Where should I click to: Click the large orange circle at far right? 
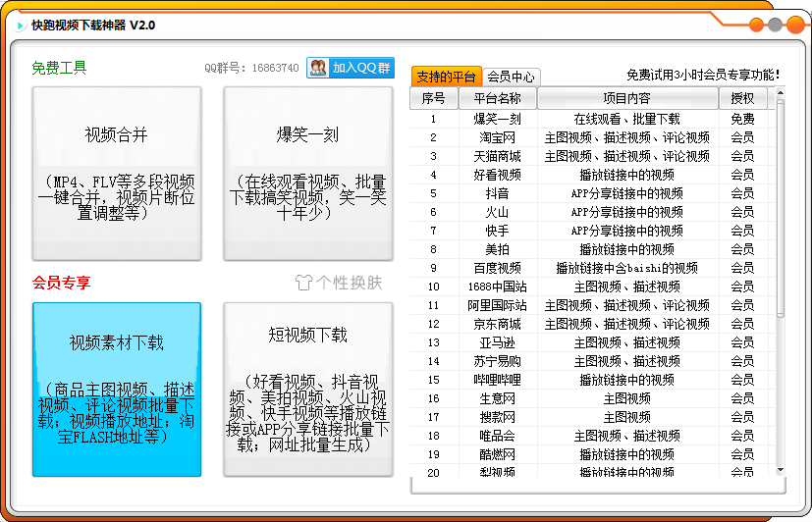tap(795, 26)
